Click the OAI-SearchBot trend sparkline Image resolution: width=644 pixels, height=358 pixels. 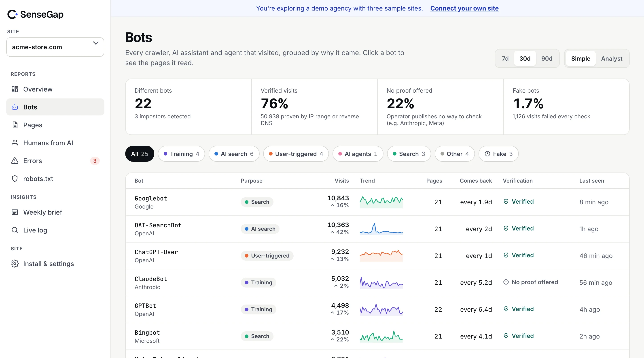(x=381, y=229)
